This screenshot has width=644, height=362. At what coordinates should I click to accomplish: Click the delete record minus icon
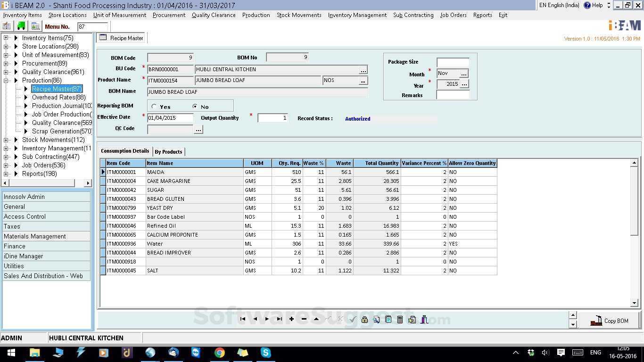coord(304,319)
